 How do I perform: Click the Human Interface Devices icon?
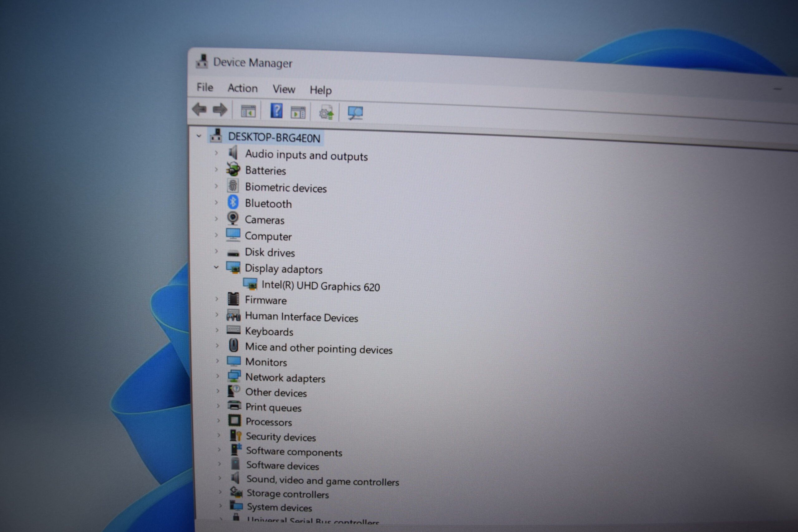pos(233,315)
